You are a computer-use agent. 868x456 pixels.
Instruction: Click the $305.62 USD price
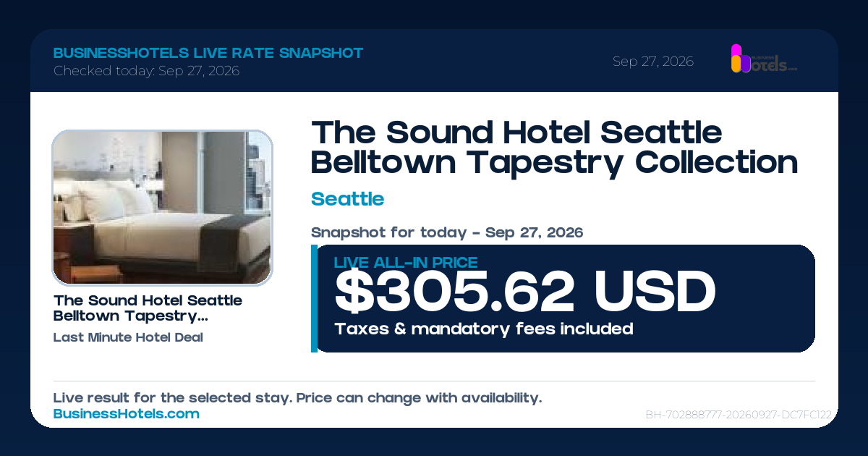[525, 292]
